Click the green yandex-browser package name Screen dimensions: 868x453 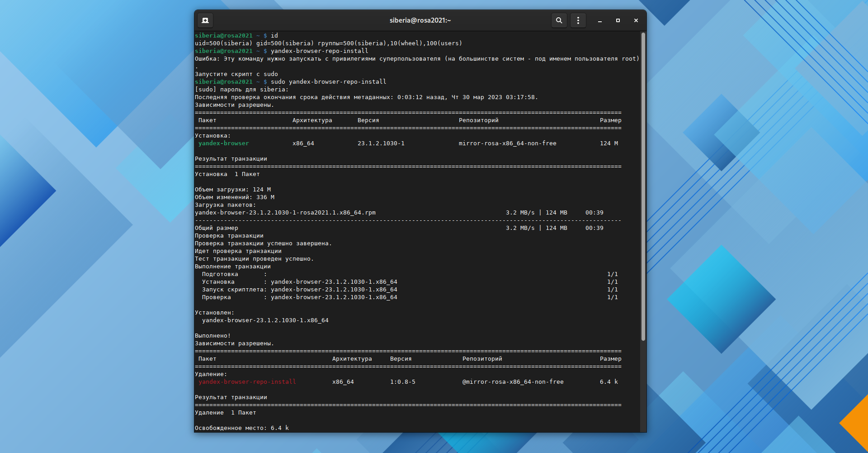(x=223, y=143)
